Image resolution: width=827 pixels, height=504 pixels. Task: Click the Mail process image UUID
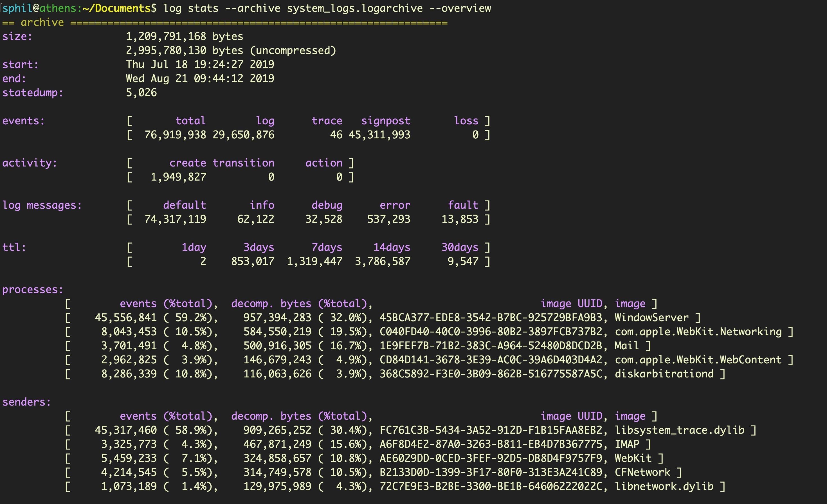pyautogui.click(x=491, y=346)
